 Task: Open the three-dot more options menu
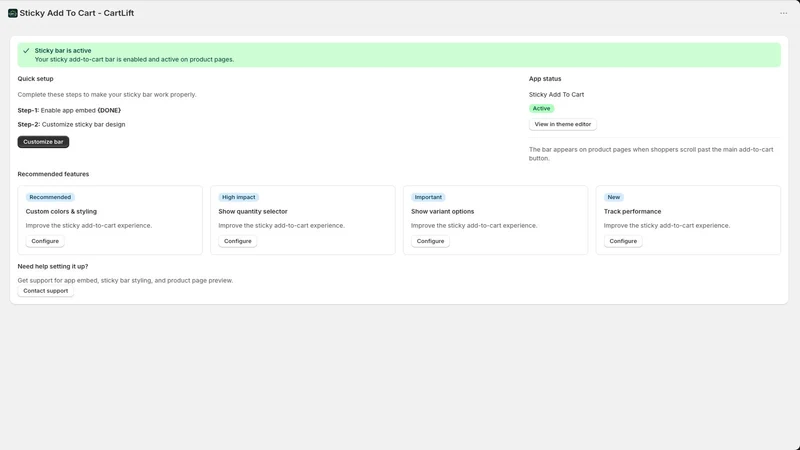pyautogui.click(x=783, y=13)
